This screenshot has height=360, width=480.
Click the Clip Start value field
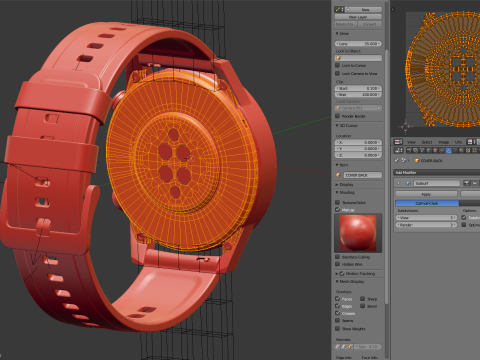pyautogui.click(x=358, y=88)
